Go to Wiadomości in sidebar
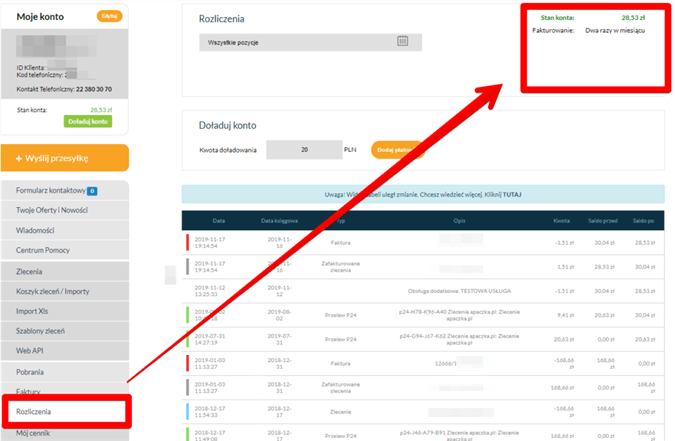675x441 pixels. 35,229
